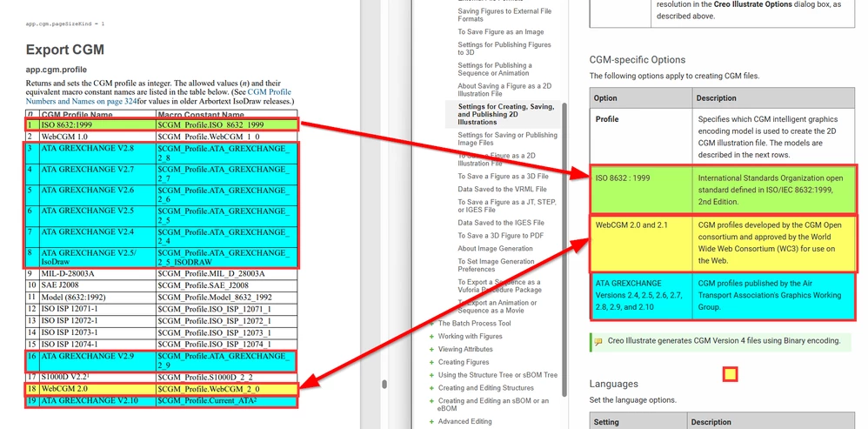Open 'Settings for Publishing Figures to 3D' topic
Screen dimensions: 868x429
(504, 49)
